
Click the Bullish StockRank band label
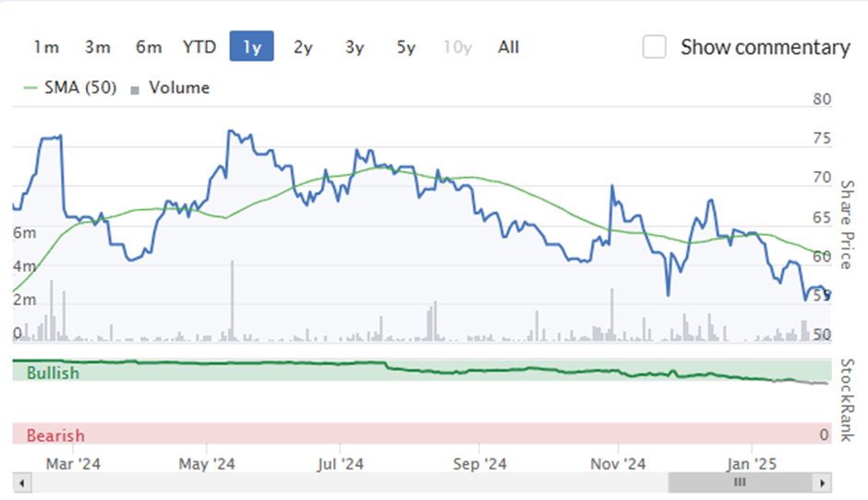pyautogui.click(x=53, y=373)
